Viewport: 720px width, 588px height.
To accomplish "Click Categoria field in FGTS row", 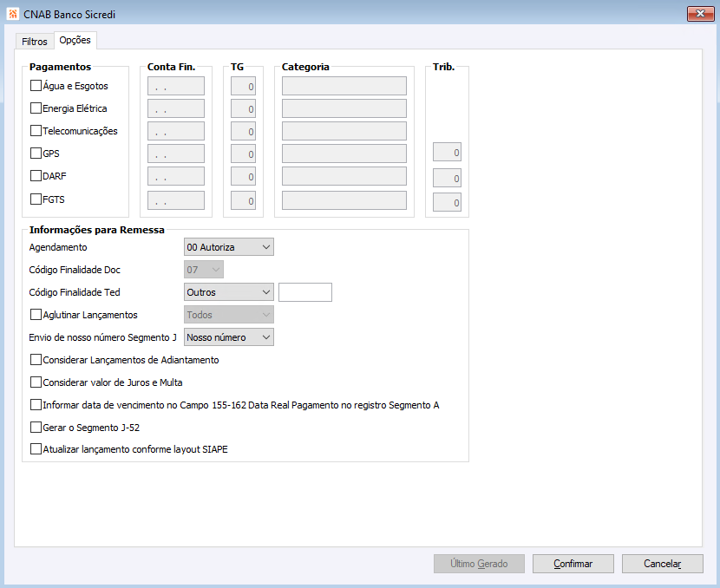I will click(x=344, y=200).
